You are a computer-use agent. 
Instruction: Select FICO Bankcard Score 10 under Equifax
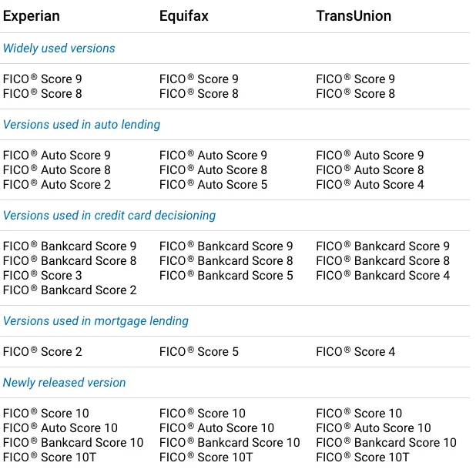tap(230, 443)
